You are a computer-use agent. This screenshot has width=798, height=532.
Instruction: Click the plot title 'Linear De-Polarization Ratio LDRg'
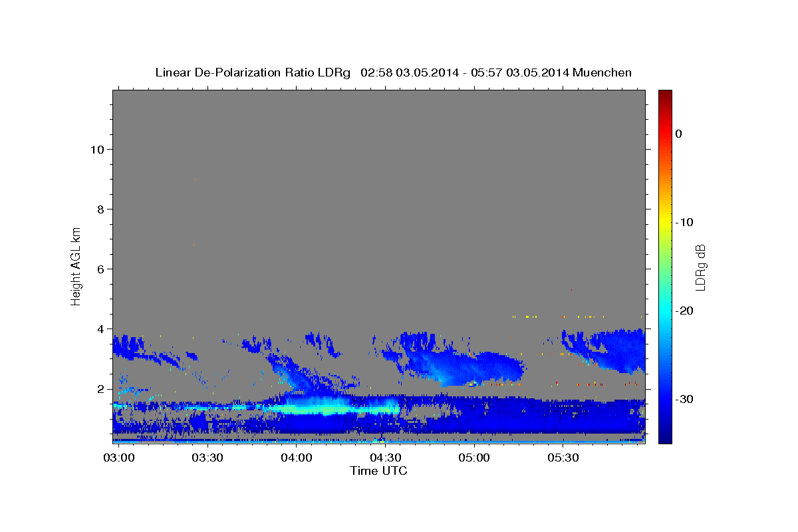click(x=253, y=72)
